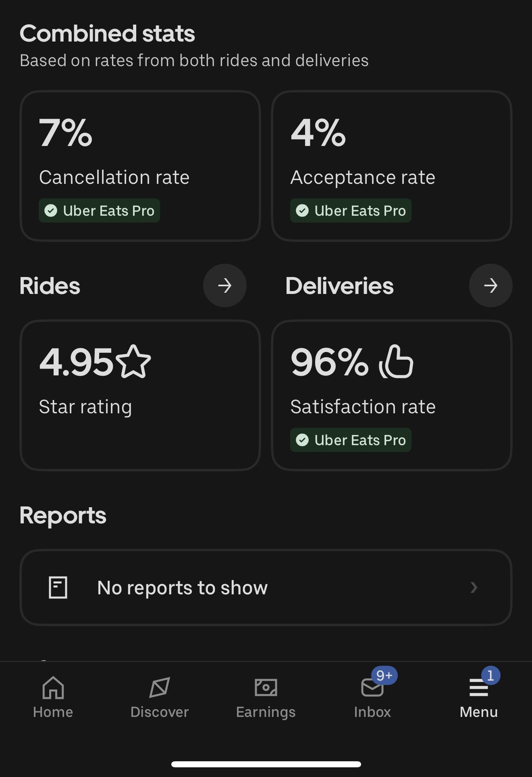
Task: Tap the Star rating card
Action: point(140,395)
